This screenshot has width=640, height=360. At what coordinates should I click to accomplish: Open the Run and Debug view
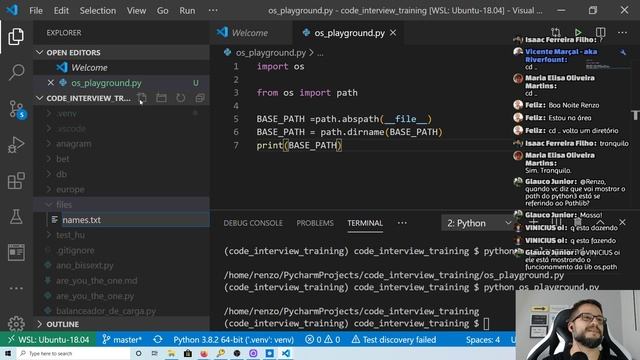16,145
